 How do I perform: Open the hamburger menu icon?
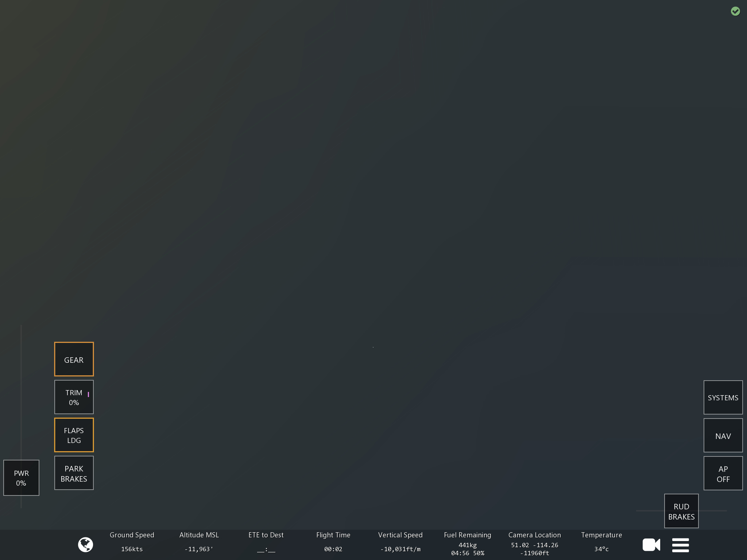point(680,545)
